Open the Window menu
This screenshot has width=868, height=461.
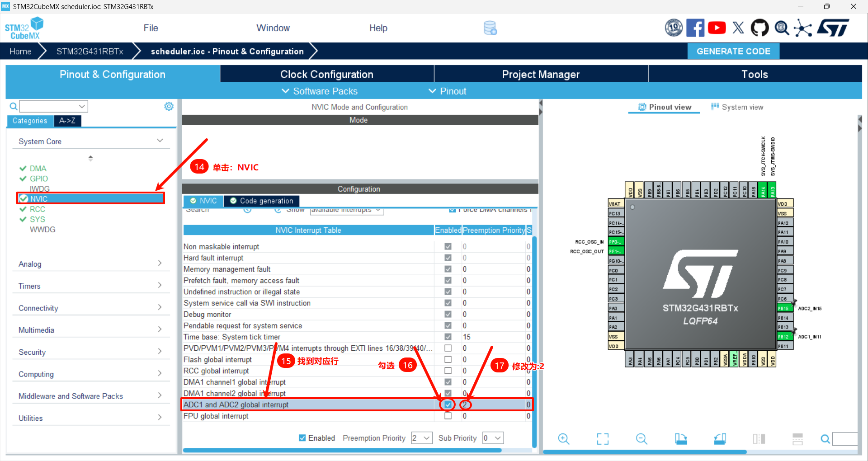(273, 28)
